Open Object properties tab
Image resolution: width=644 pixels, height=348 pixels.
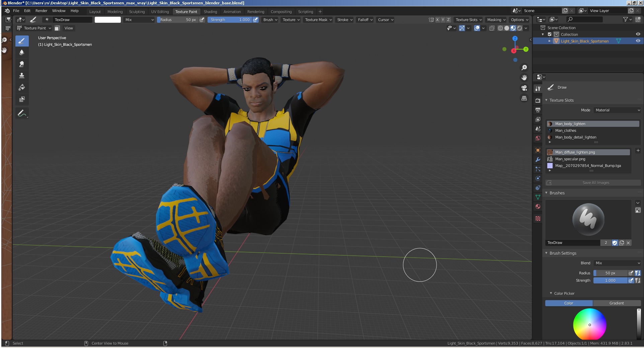click(538, 150)
